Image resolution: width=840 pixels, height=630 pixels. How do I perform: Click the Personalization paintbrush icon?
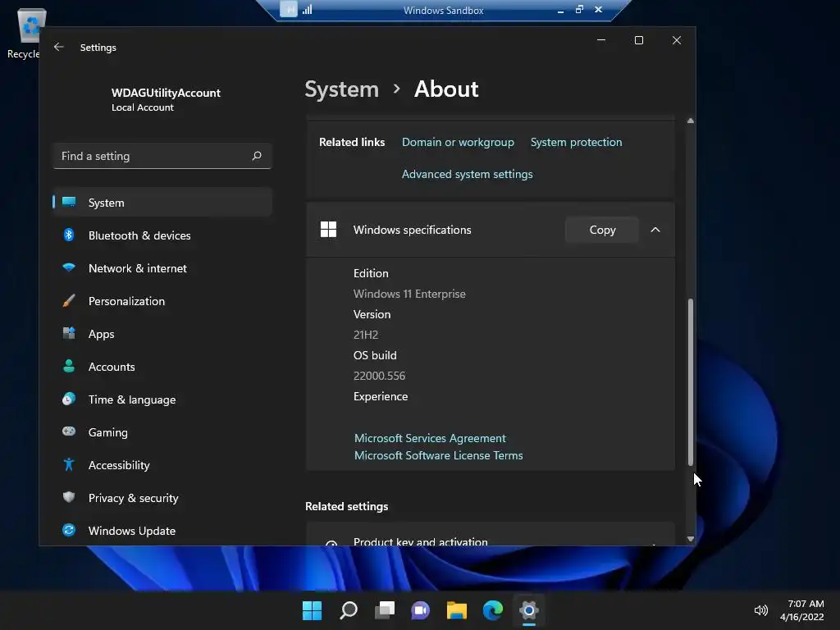pos(69,300)
